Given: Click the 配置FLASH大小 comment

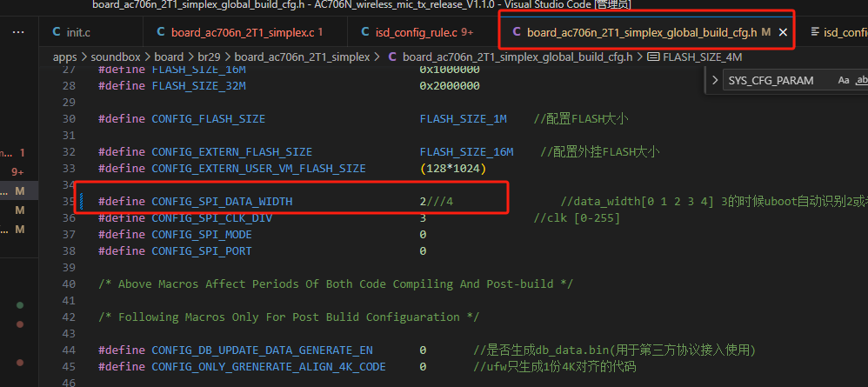Looking at the screenshot, I should [x=581, y=119].
